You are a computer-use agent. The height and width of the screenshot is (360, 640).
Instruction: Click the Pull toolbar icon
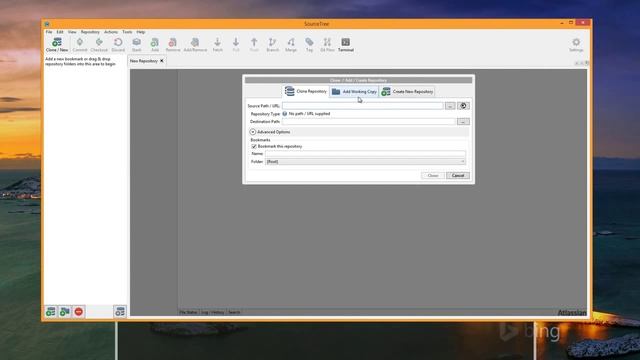[x=236, y=44]
